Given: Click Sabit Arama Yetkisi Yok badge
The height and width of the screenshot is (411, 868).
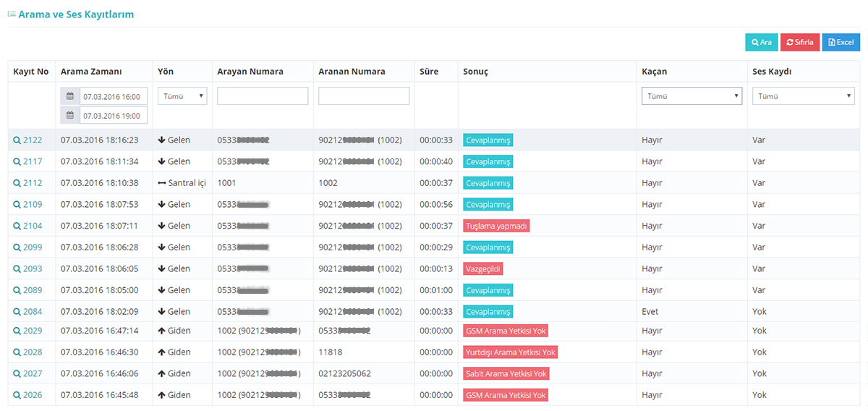Looking at the screenshot, I should tap(506, 373).
